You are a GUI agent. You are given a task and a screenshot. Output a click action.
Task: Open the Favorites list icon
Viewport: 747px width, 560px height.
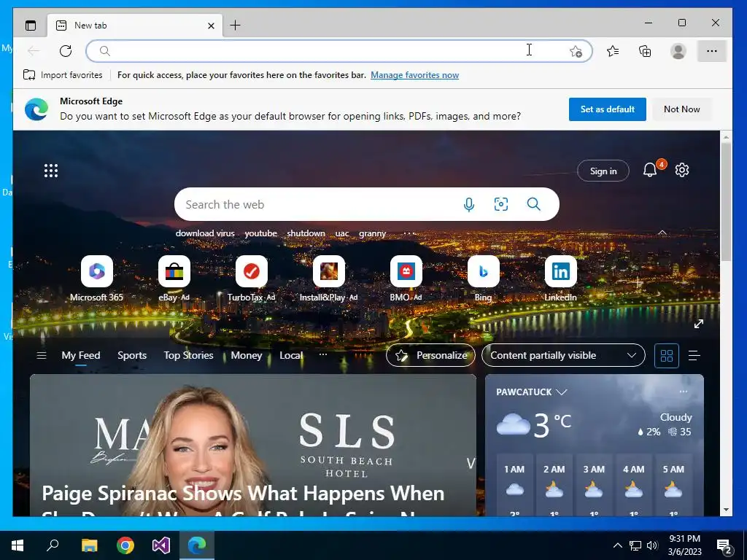[x=613, y=51]
